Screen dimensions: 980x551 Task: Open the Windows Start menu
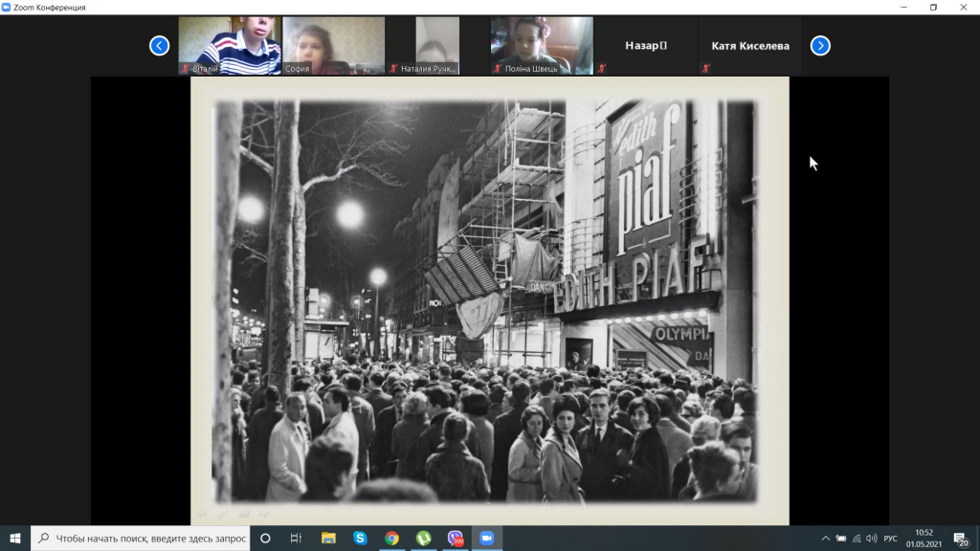point(15,538)
